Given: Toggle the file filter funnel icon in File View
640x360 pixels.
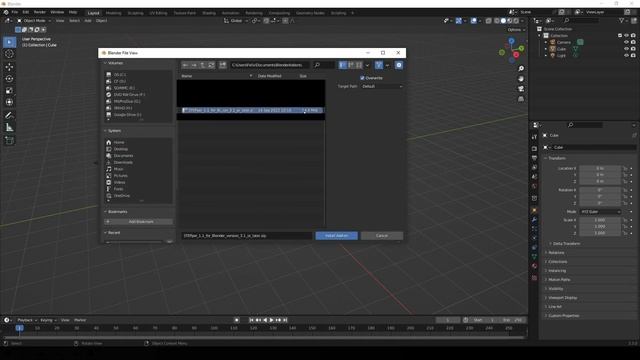Looking at the screenshot, I should click(x=379, y=65).
